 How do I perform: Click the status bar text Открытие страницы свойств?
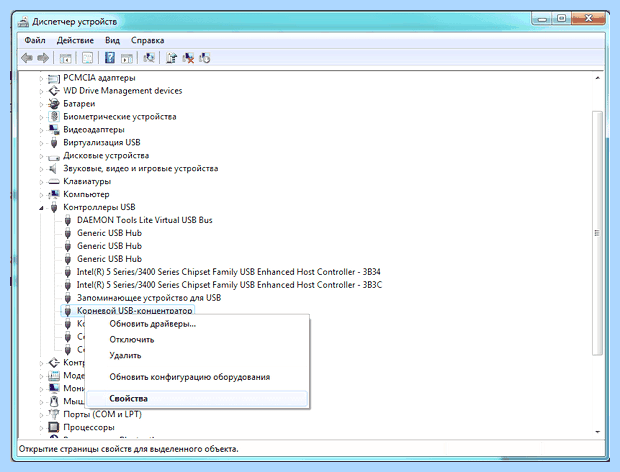coord(129,449)
